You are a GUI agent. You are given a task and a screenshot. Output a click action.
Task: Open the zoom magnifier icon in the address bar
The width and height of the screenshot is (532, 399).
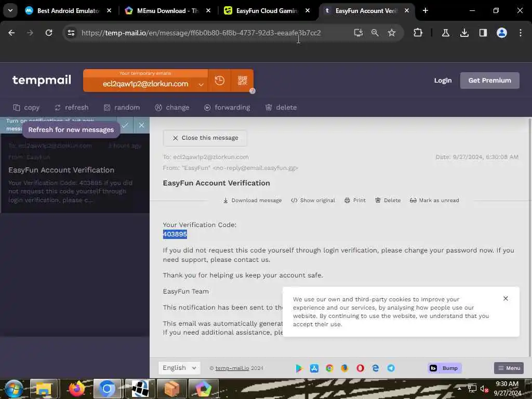tap(375, 33)
